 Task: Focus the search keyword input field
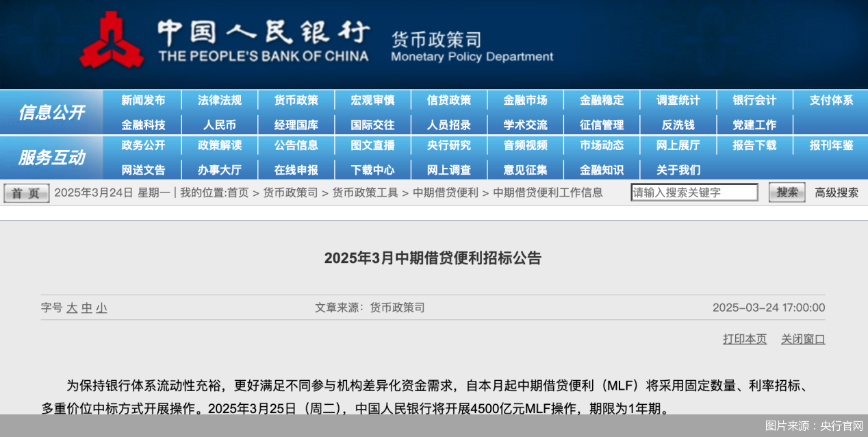click(694, 192)
